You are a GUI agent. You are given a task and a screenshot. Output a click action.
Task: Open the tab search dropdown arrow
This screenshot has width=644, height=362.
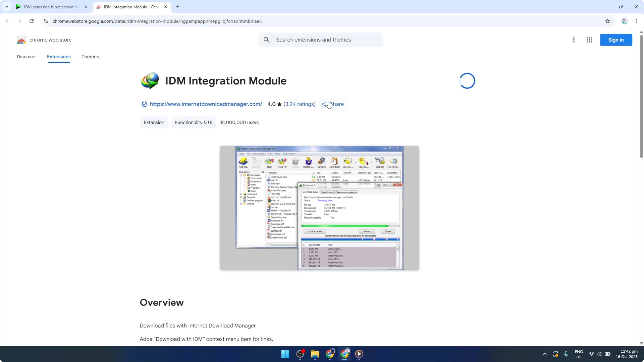pyautogui.click(x=7, y=7)
